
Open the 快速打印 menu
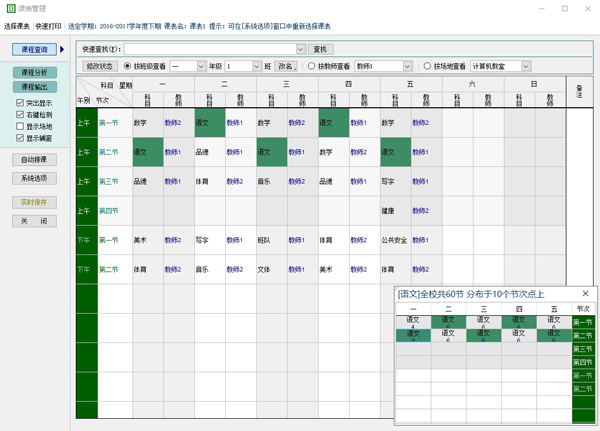(48, 26)
